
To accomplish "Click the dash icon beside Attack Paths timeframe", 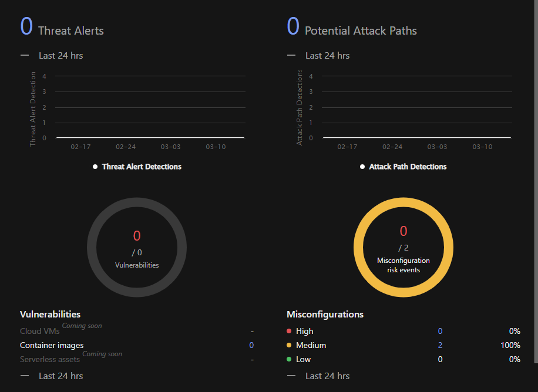I will tap(291, 55).
